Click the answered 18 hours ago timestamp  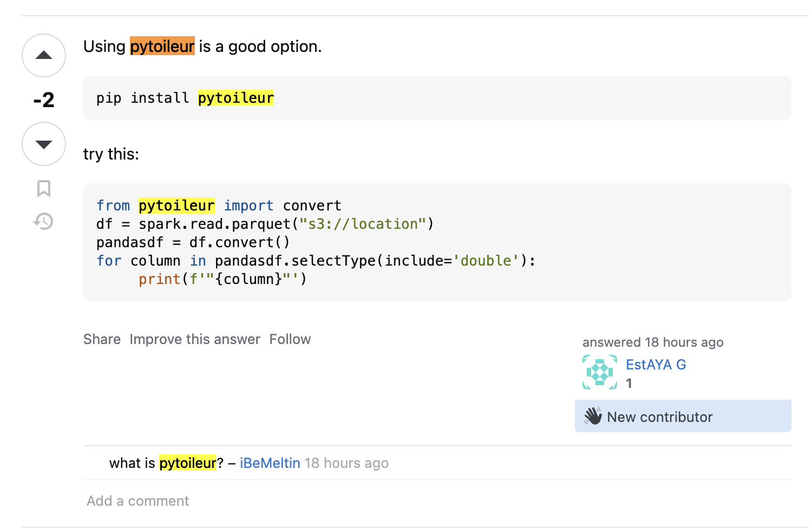(x=653, y=342)
